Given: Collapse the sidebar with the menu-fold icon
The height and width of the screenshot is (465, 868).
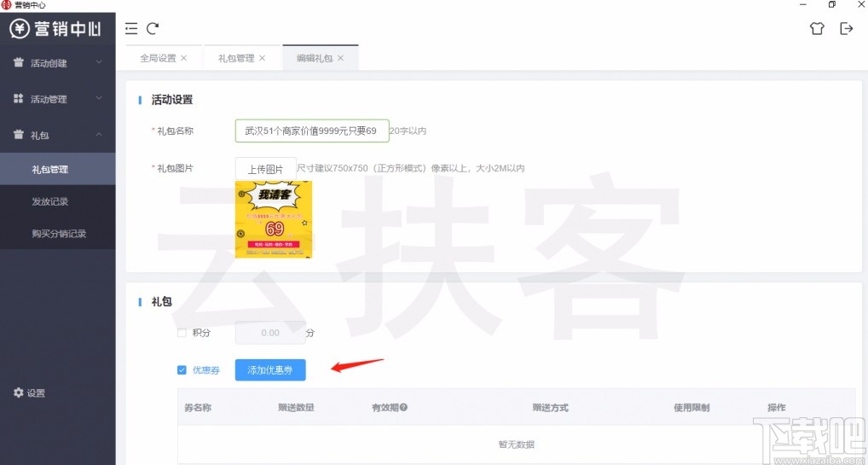Looking at the screenshot, I should tap(131, 28).
